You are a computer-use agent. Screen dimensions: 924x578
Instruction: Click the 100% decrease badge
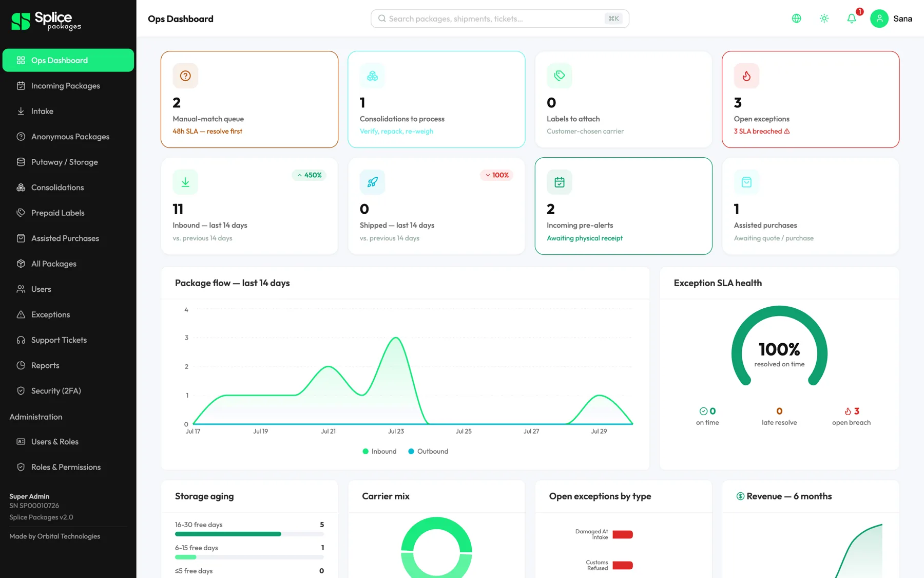point(497,175)
